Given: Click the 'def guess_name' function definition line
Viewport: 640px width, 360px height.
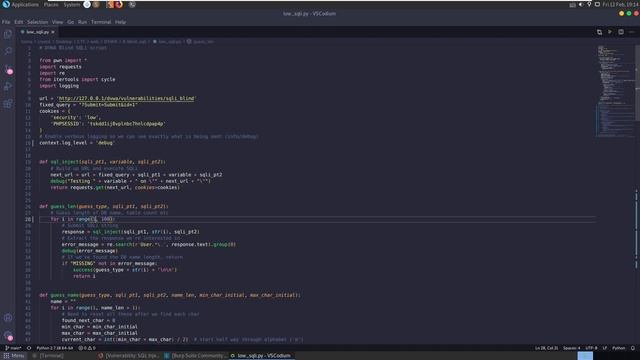Looking at the screenshot, I should click(170, 295).
